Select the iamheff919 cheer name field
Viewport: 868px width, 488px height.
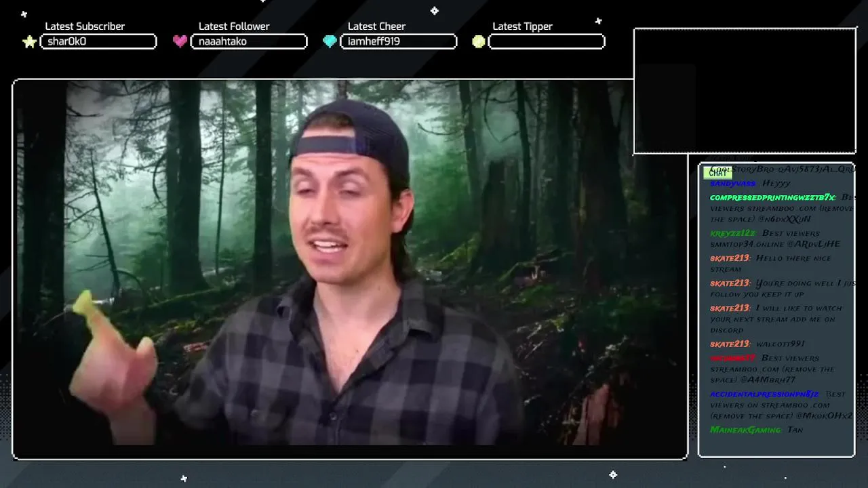398,41
